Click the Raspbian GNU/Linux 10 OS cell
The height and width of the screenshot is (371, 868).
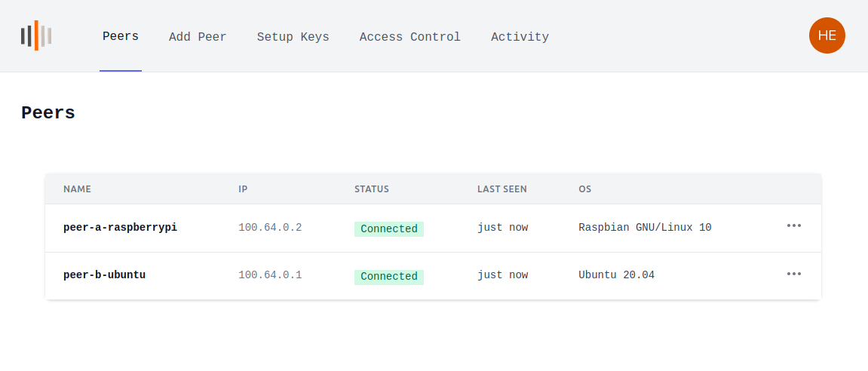(x=645, y=227)
